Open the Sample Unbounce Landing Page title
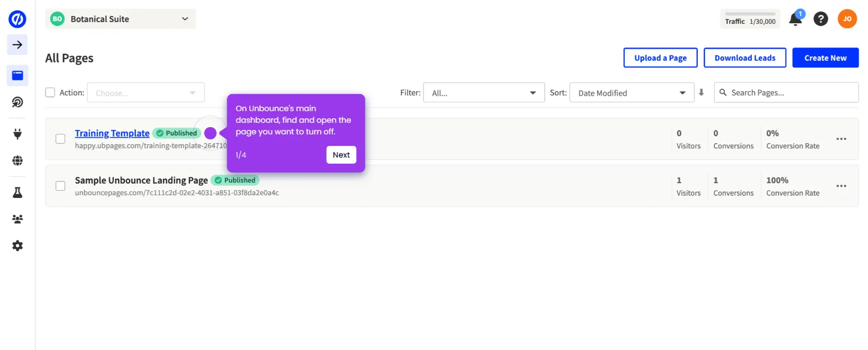 142,180
